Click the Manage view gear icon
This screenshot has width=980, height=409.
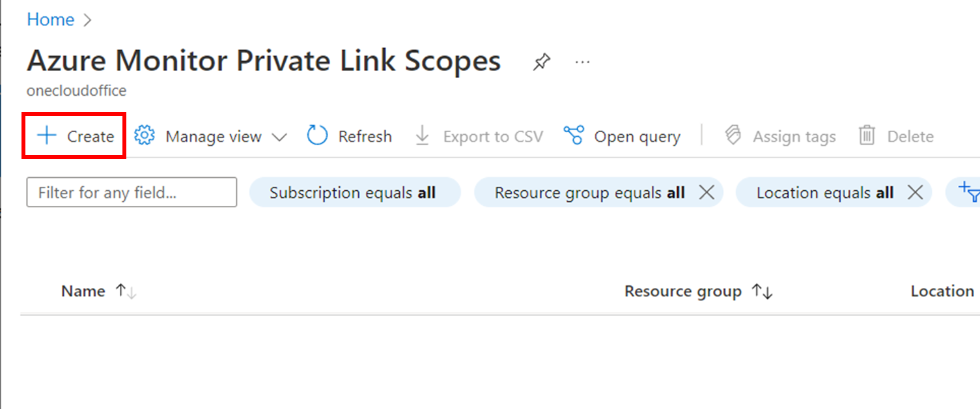143,135
